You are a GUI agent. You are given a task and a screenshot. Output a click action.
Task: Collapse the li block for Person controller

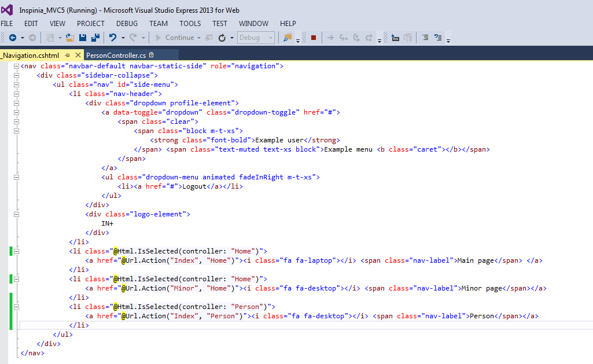coord(16,307)
